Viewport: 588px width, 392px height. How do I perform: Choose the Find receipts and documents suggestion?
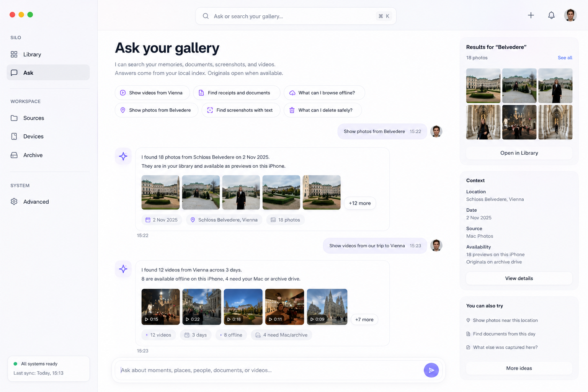[x=237, y=93]
